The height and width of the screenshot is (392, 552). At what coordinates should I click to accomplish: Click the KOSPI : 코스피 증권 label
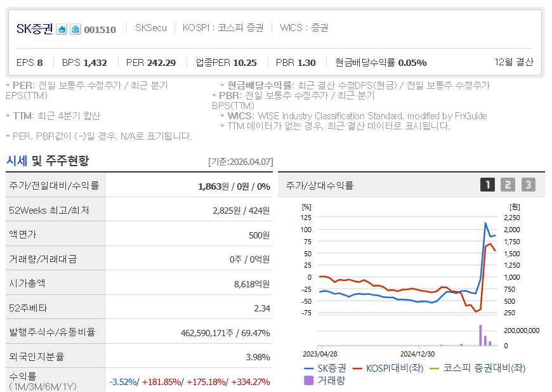(223, 28)
